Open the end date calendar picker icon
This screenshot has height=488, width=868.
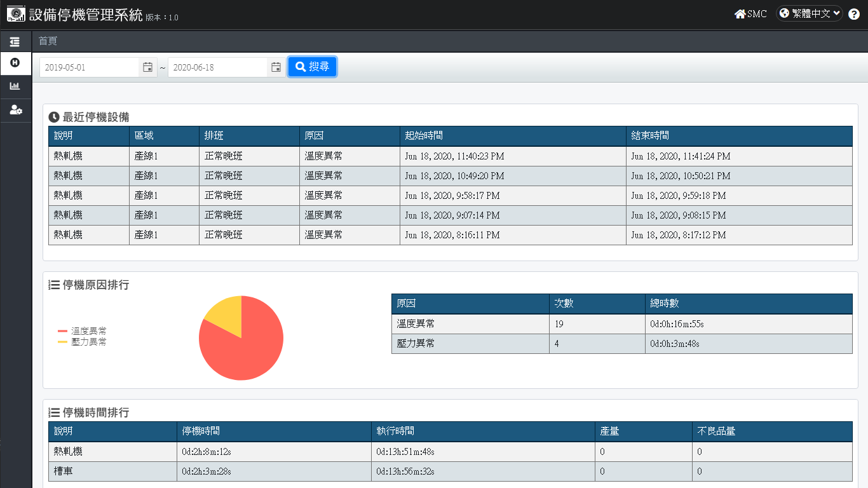tap(276, 67)
